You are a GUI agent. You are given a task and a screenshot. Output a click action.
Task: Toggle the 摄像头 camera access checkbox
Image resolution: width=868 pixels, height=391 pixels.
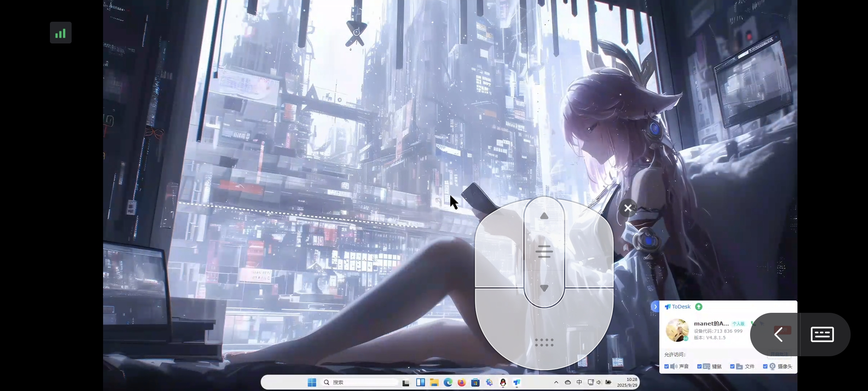pyautogui.click(x=765, y=366)
